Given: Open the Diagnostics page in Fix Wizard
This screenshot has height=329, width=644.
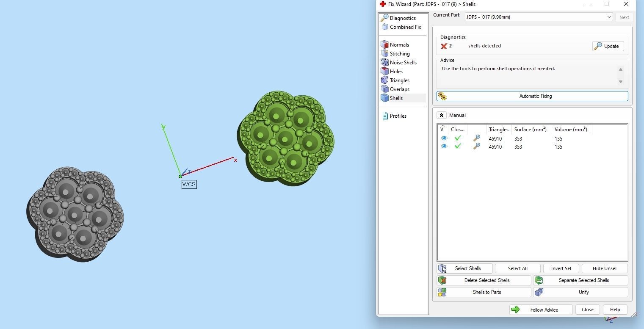Looking at the screenshot, I should point(398,18).
